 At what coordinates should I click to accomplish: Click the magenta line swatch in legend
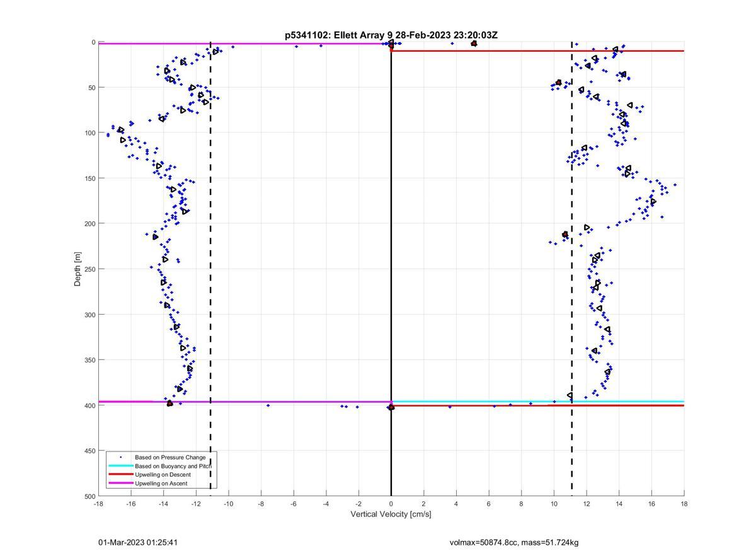pos(120,484)
